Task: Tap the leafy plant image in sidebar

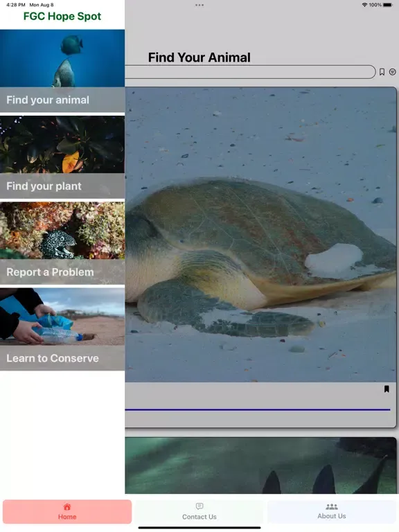Action: coord(62,145)
